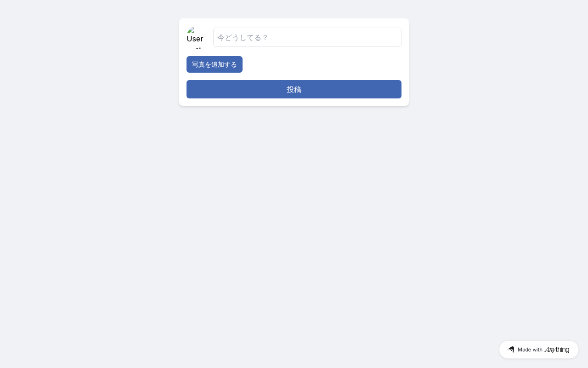Click the stylized Anything wordmark text
Image resolution: width=588 pixels, height=368 pixels.
click(557, 350)
